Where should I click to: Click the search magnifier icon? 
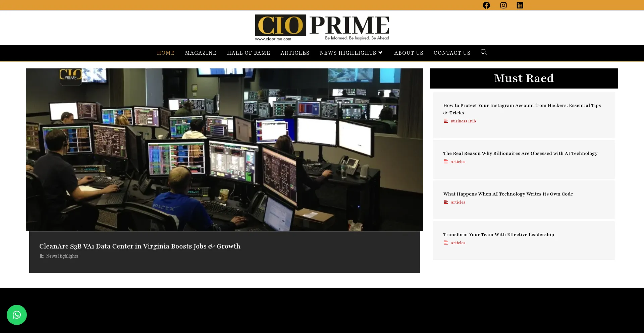[483, 52]
